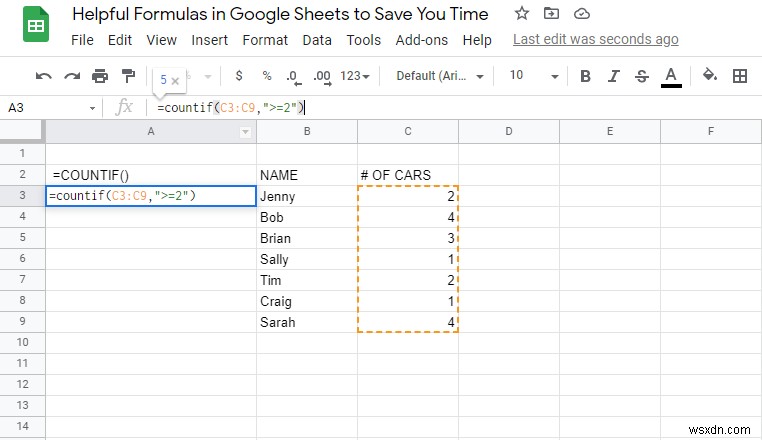Toggle bold formatting
The width and height of the screenshot is (762, 440).
pos(586,76)
